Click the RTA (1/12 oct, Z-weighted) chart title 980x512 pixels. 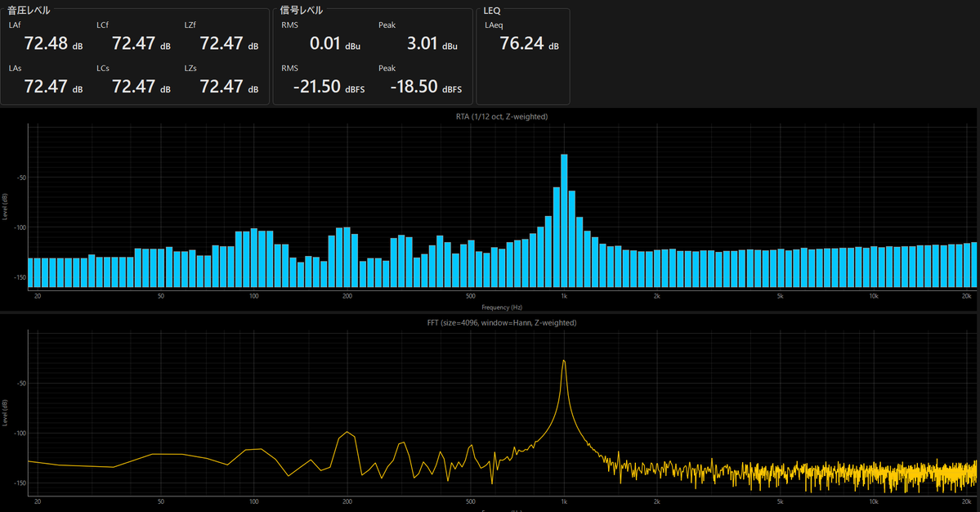pos(502,116)
